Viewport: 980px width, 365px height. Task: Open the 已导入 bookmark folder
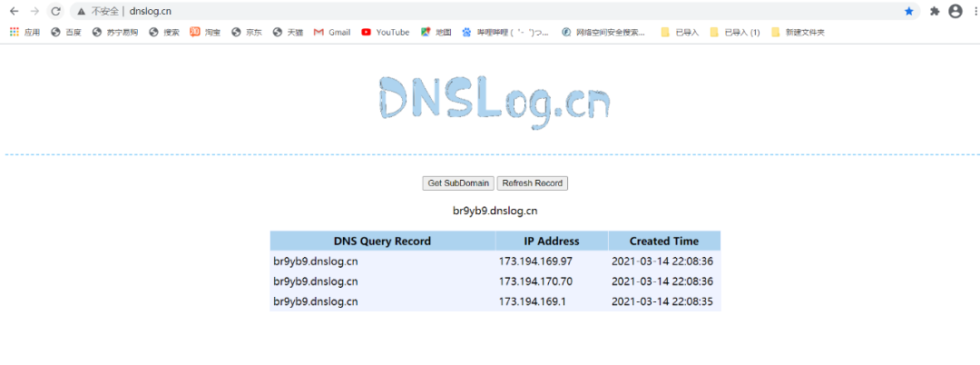pyautogui.click(x=680, y=32)
